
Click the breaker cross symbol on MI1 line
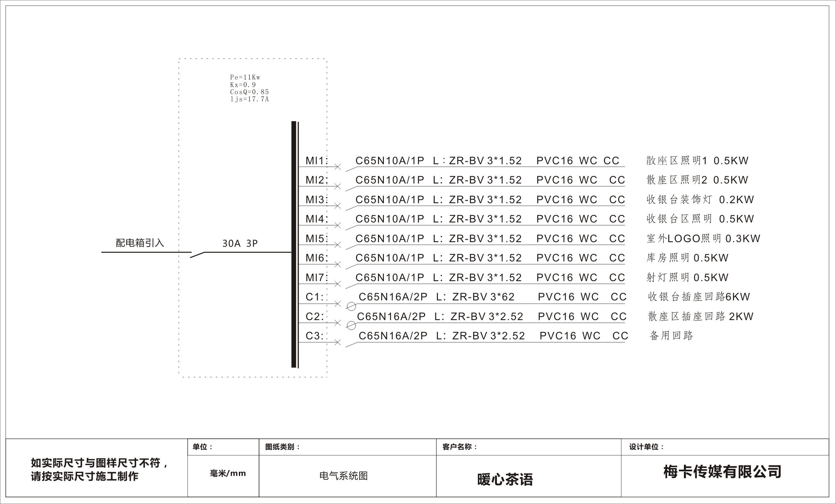pos(337,167)
